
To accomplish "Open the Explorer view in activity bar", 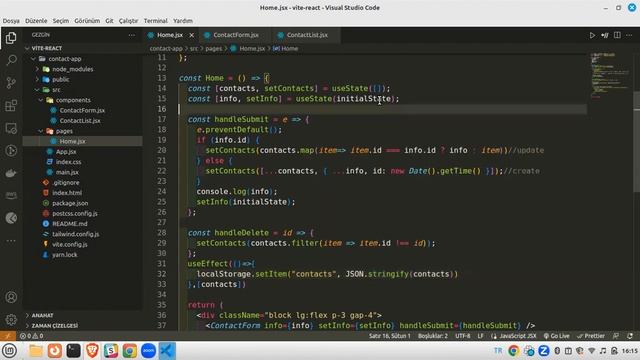I will click(11, 38).
